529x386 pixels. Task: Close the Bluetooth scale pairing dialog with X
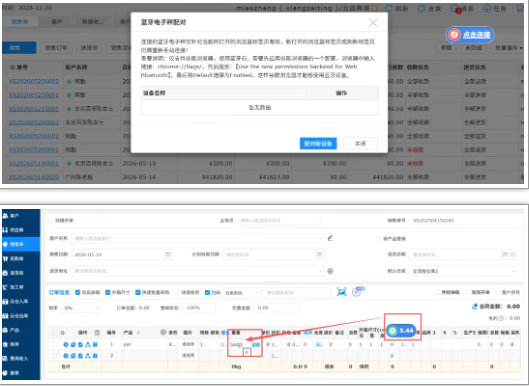pyautogui.click(x=373, y=23)
